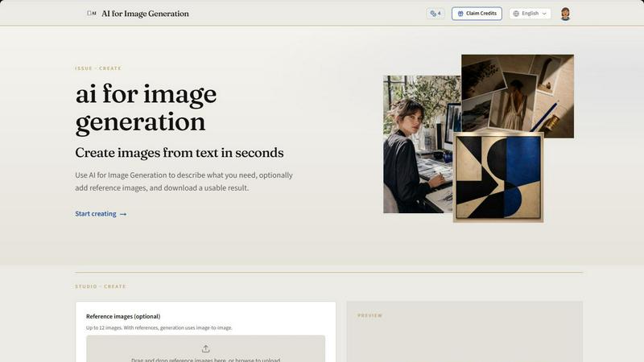Click the Claim Credits button
Image resolution: width=644 pixels, height=362 pixels.
[x=477, y=14]
